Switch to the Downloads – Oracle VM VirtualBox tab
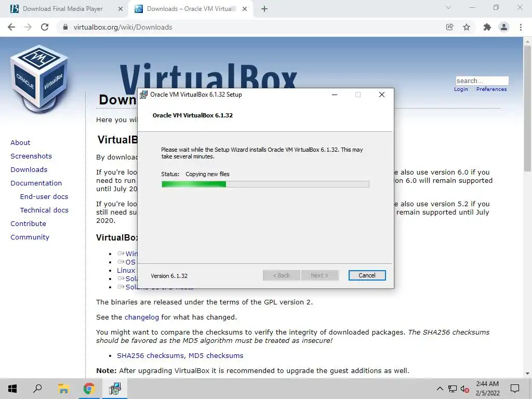This screenshot has width=532, height=399. pyautogui.click(x=191, y=9)
